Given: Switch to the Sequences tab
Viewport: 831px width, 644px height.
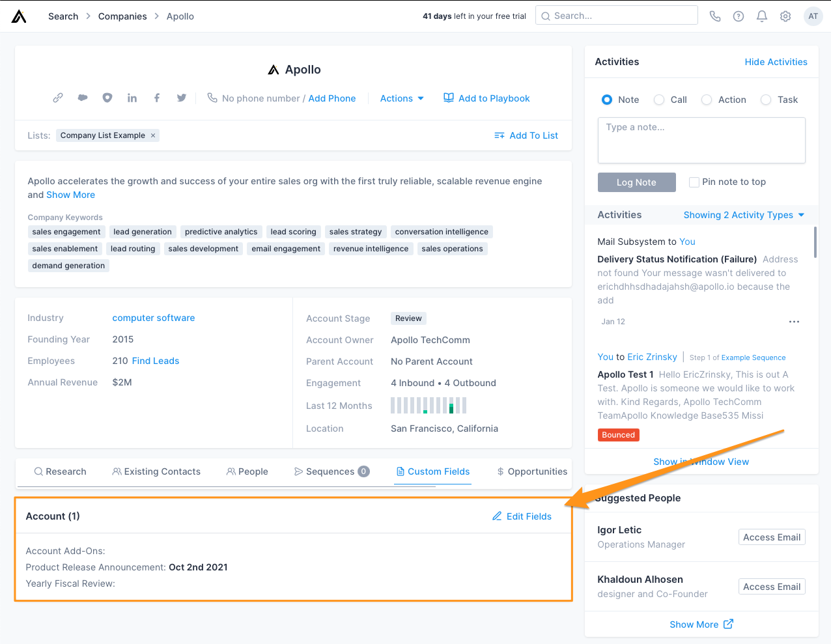Looking at the screenshot, I should click(331, 471).
